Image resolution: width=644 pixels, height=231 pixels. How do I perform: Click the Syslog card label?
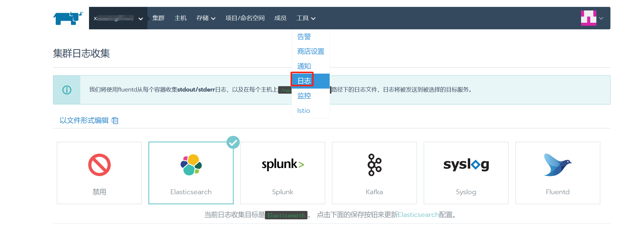click(x=466, y=192)
